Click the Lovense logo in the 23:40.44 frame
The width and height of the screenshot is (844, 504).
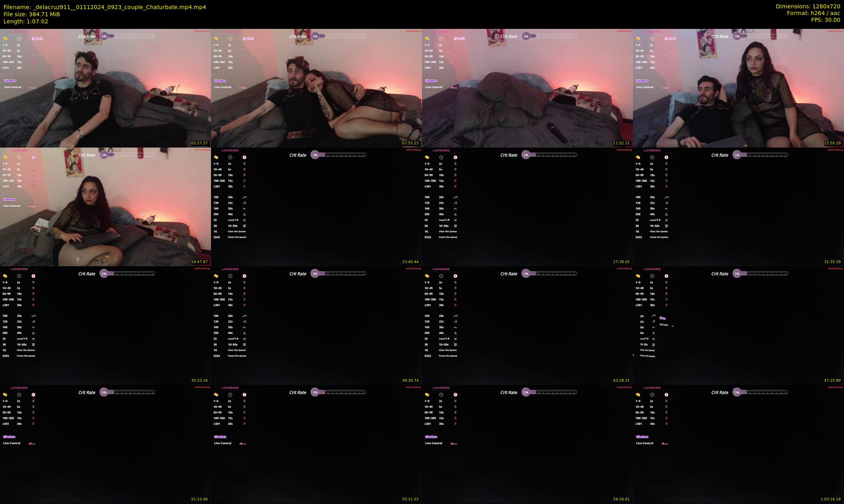click(230, 150)
